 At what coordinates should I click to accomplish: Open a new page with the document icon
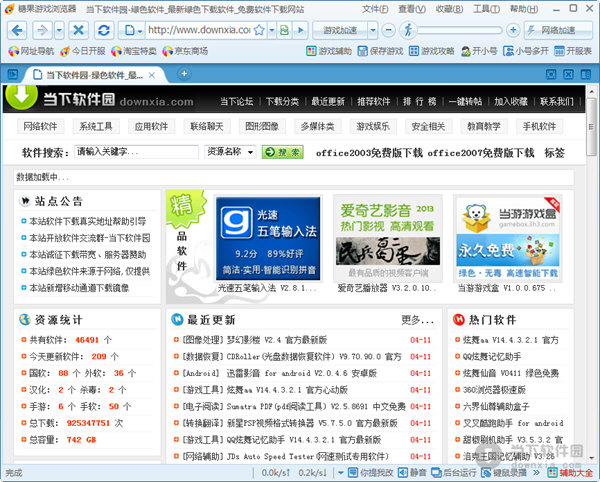pos(129,30)
